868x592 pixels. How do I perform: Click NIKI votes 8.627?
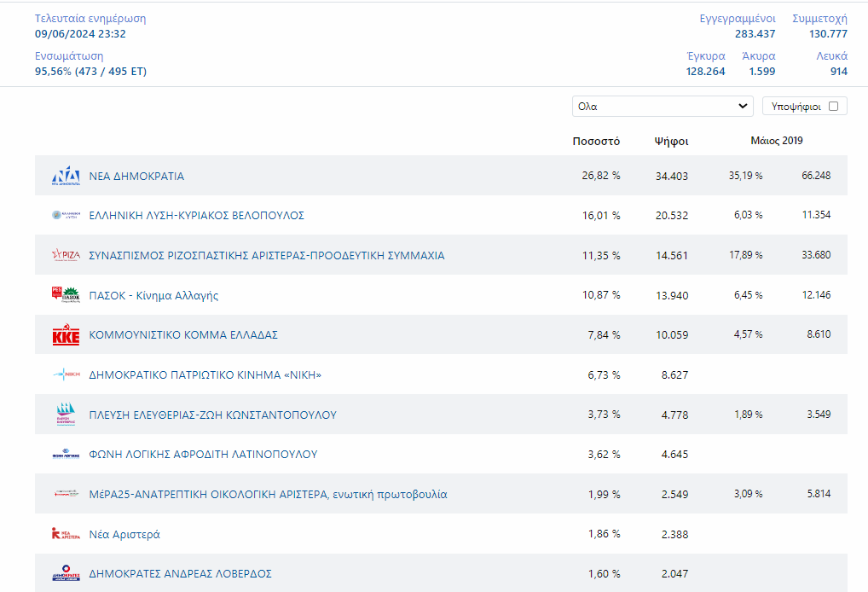click(674, 375)
